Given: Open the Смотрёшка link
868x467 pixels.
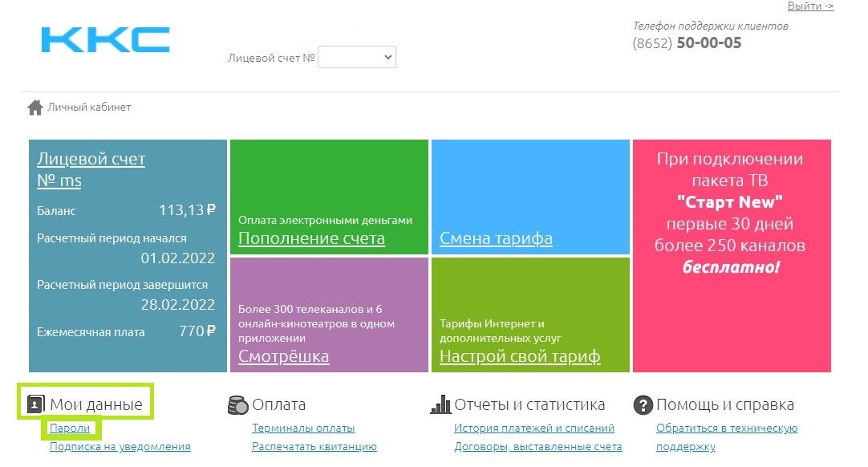Looking at the screenshot, I should (x=283, y=356).
